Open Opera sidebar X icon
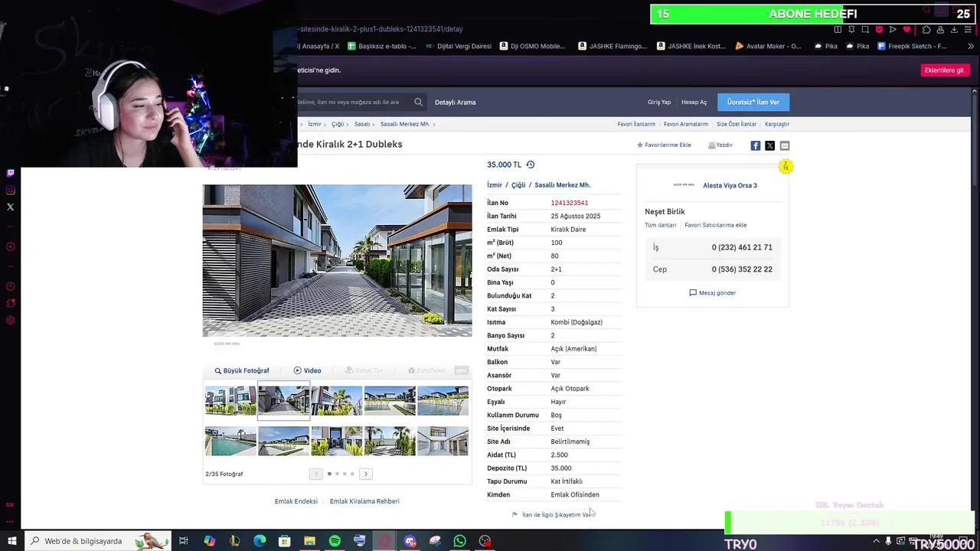The width and height of the screenshot is (980, 551). [11, 207]
